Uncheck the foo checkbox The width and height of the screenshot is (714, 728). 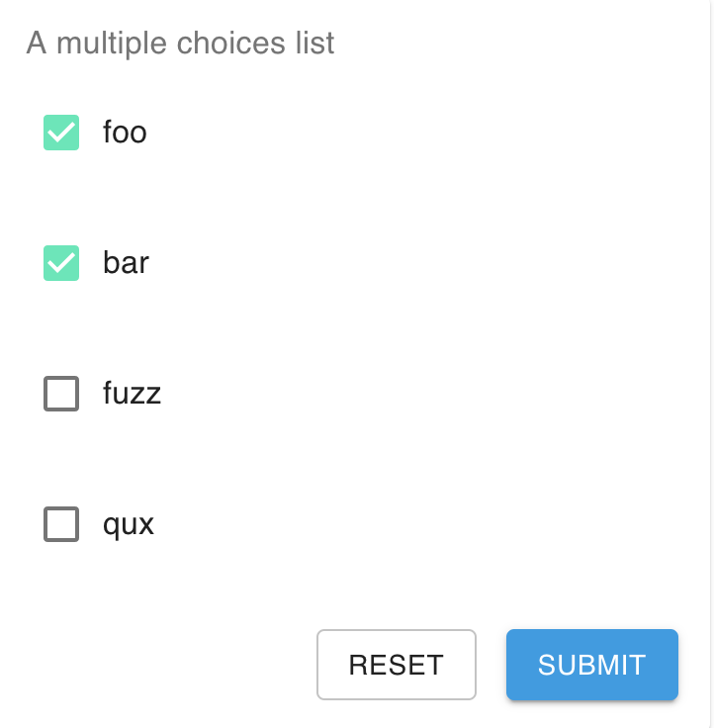(61, 133)
